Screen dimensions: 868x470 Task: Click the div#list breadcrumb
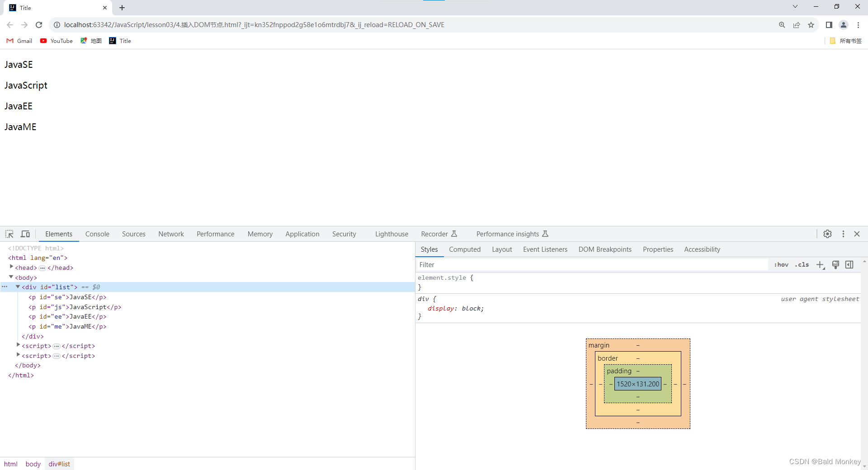59,464
